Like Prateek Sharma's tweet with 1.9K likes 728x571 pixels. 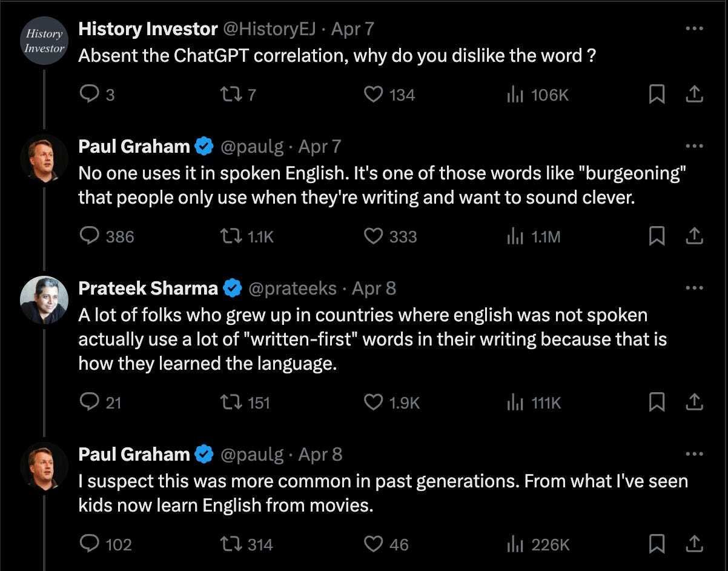373,402
